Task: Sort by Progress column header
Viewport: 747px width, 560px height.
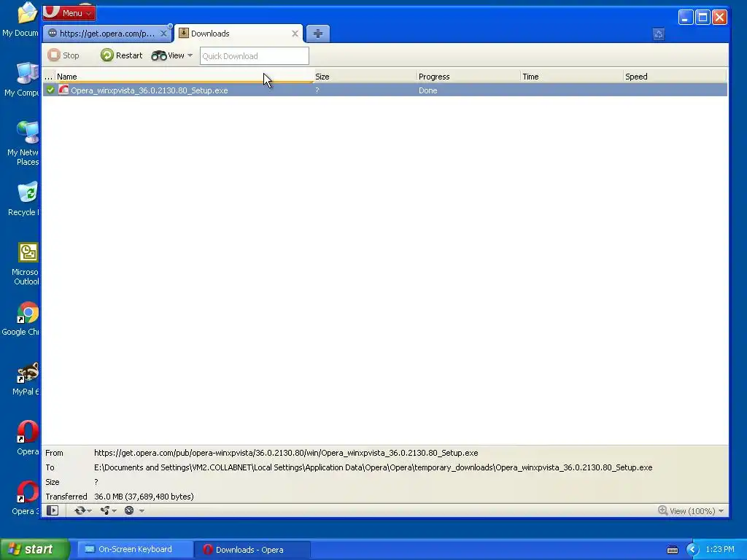Action: click(468, 76)
